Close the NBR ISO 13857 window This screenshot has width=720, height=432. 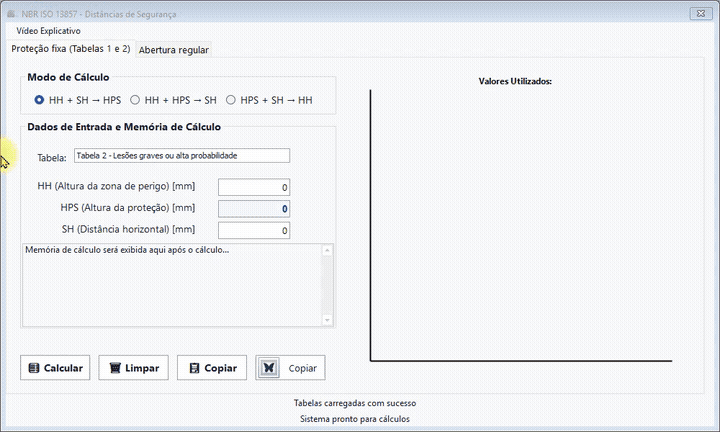pyautogui.click(x=701, y=13)
